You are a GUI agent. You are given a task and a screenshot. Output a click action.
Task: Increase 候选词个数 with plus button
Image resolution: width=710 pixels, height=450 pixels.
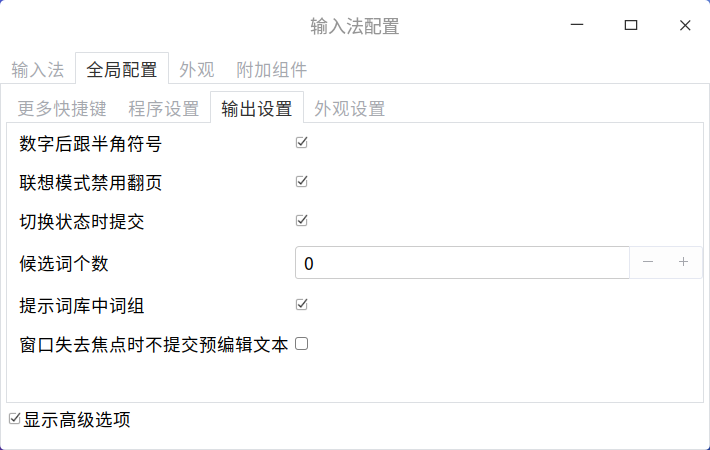[684, 262]
